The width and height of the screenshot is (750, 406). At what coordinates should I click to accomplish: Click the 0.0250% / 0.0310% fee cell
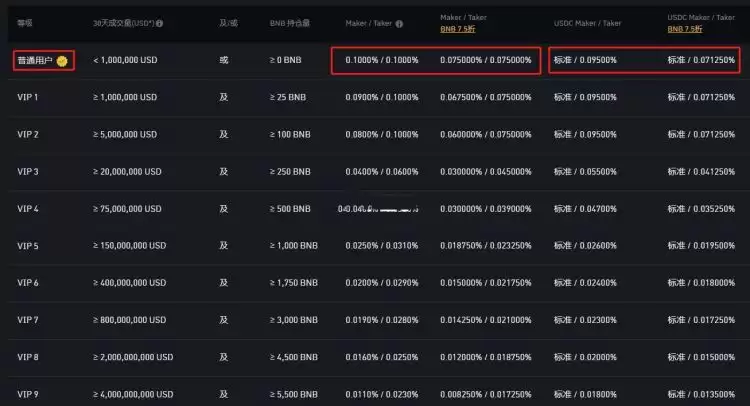381,246
